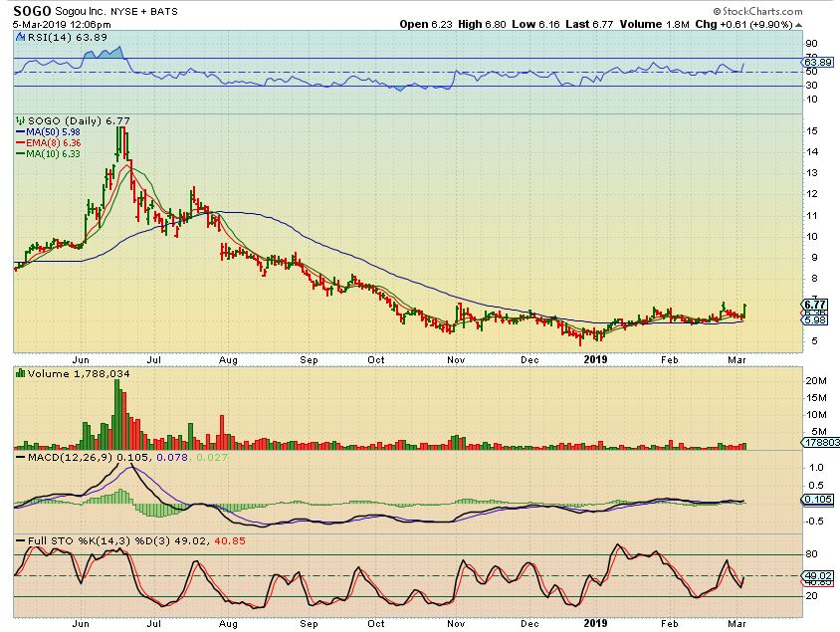
Task: Select the 6.77 last price axis tag
Action: pos(814,305)
